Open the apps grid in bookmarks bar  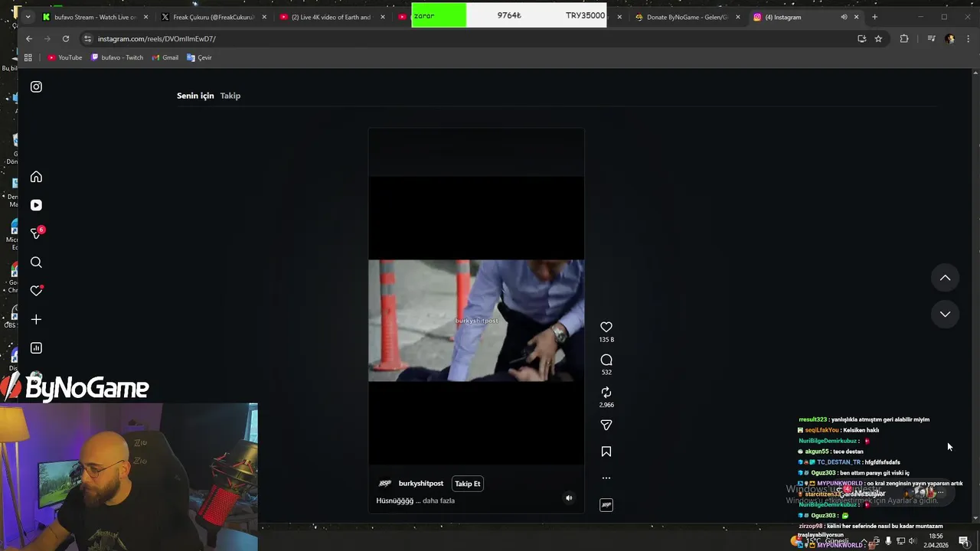[28, 57]
